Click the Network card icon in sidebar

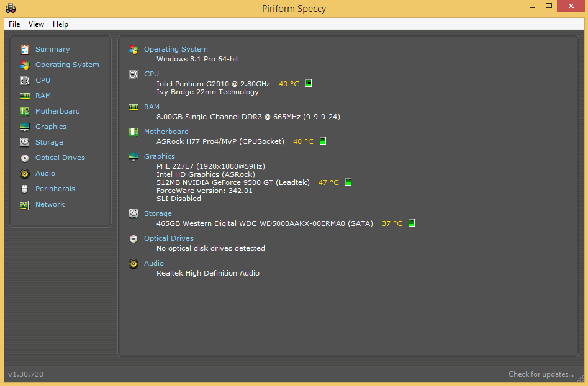[x=25, y=205]
